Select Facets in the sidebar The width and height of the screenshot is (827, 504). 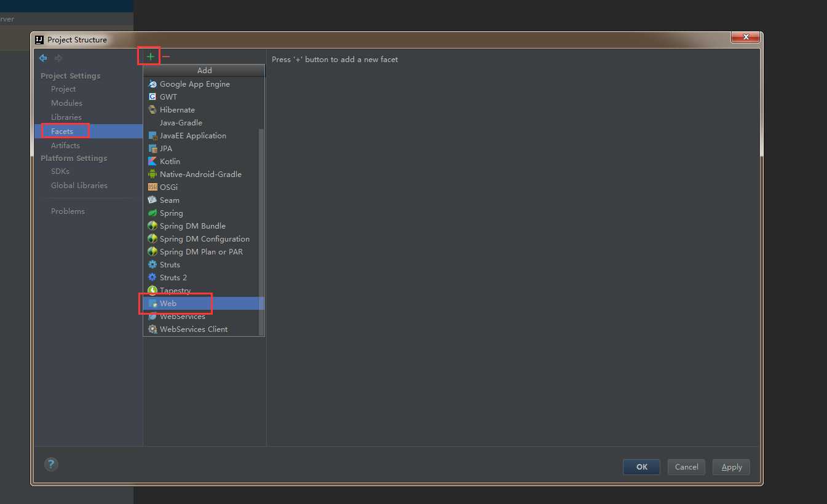click(x=88, y=132)
